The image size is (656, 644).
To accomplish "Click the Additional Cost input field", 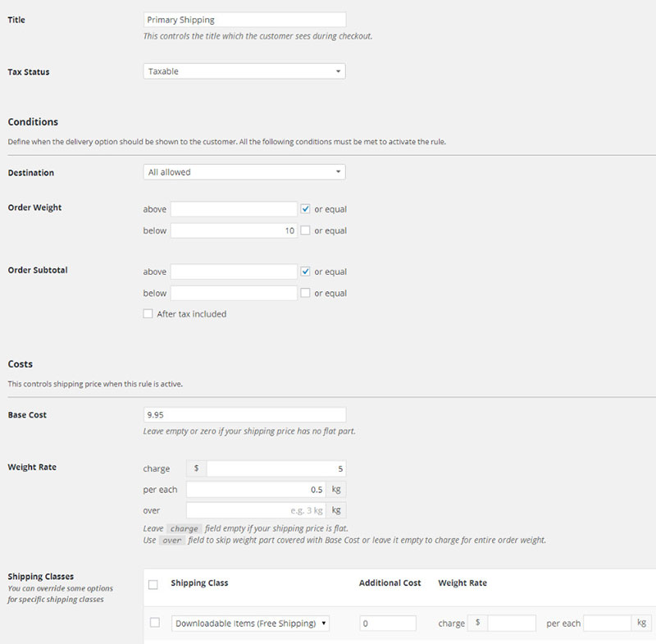I will point(388,623).
